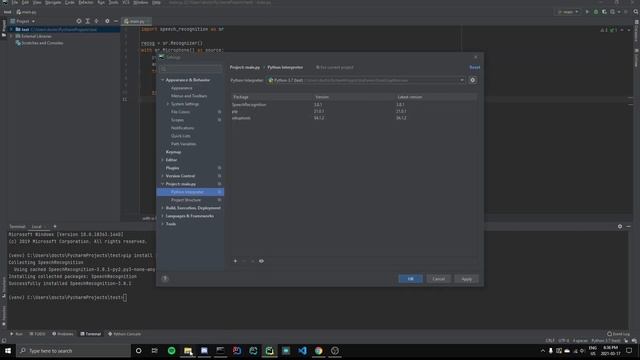Select the Project Structure setting
Screen dimensions: 640x360
click(x=186, y=200)
